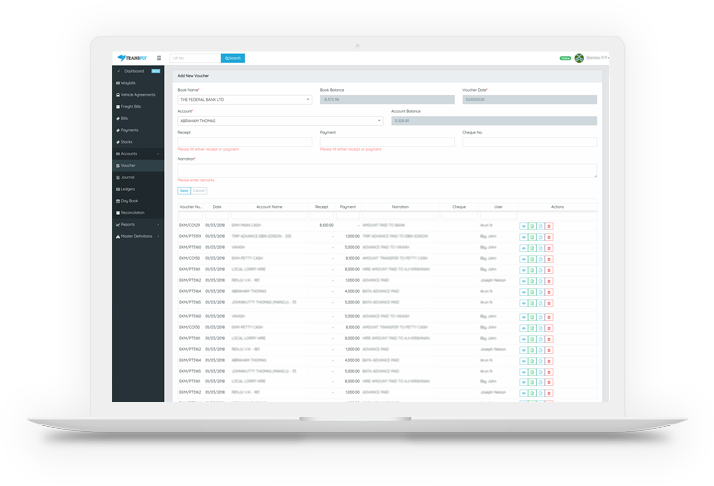714x486 pixels.
Task: Open the Dashboard sidebar item
Action: pos(138,71)
